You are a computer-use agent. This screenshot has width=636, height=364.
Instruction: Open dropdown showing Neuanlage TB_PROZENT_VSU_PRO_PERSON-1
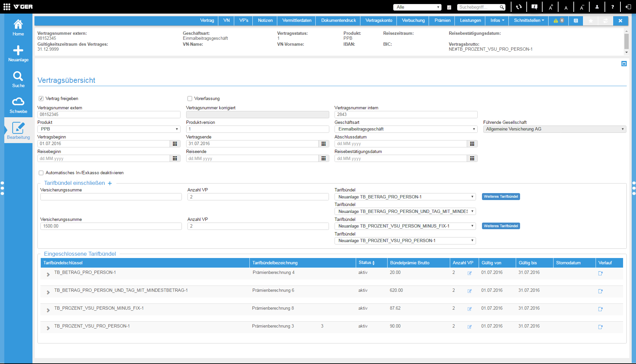click(405, 241)
